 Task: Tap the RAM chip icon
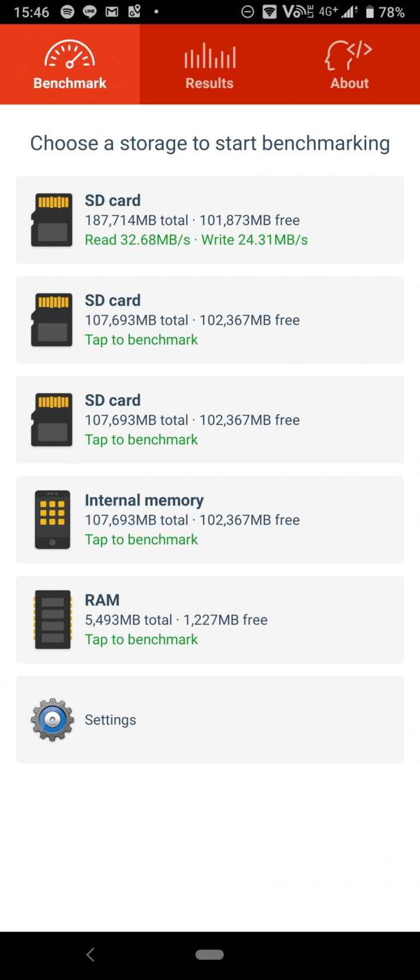pyautogui.click(x=52, y=620)
